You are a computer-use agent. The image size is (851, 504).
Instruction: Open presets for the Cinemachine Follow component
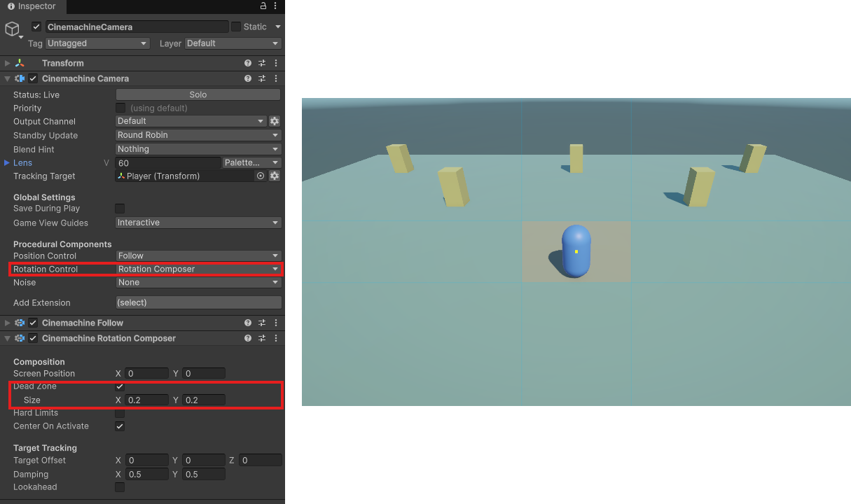(262, 323)
